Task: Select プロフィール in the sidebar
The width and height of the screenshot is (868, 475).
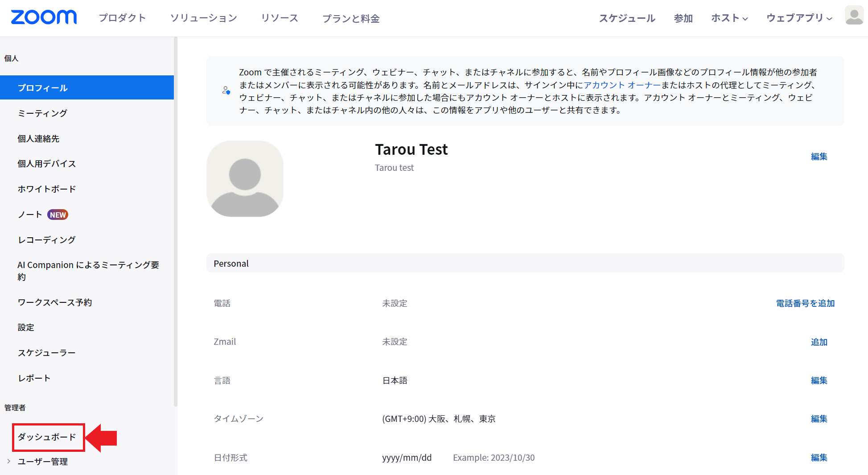Action: [87, 87]
